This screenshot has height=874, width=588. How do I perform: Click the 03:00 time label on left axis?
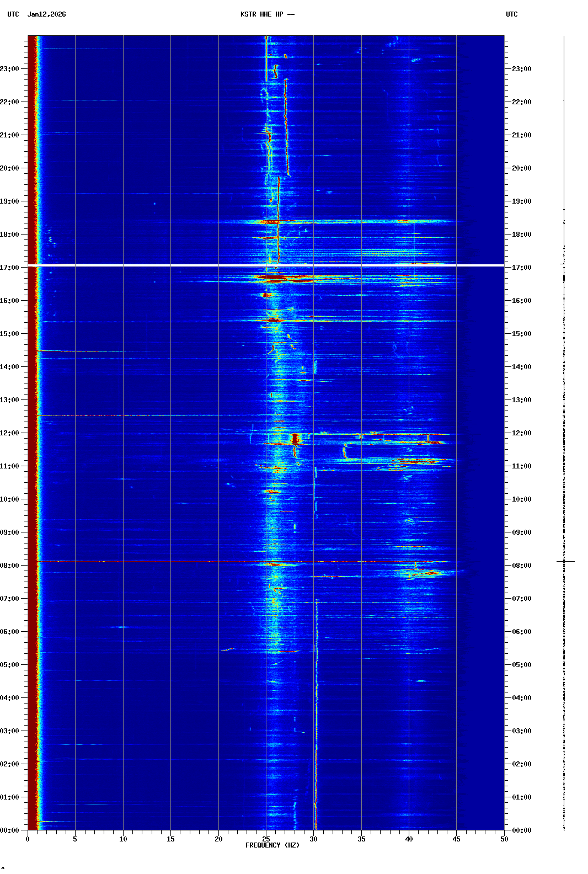(9, 731)
